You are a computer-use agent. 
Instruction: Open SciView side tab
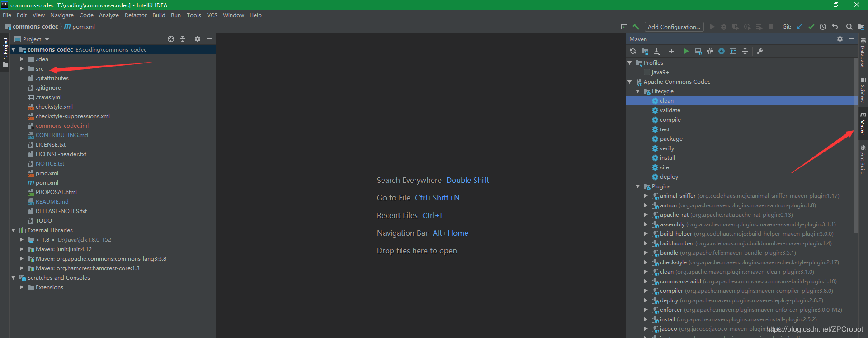point(863,90)
